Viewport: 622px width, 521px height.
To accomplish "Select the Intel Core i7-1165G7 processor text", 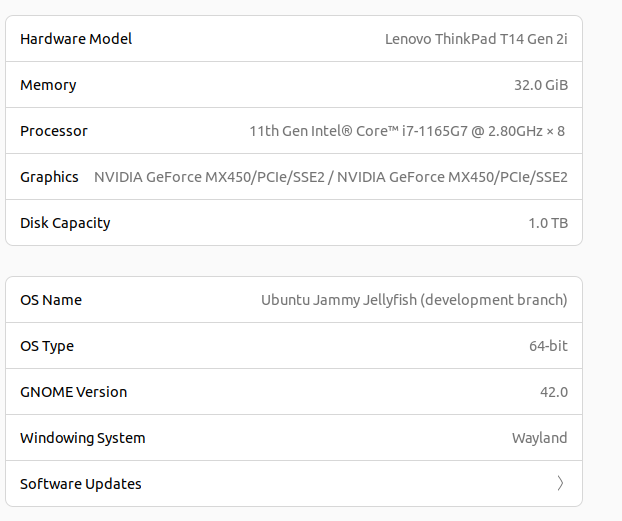I will click(407, 131).
